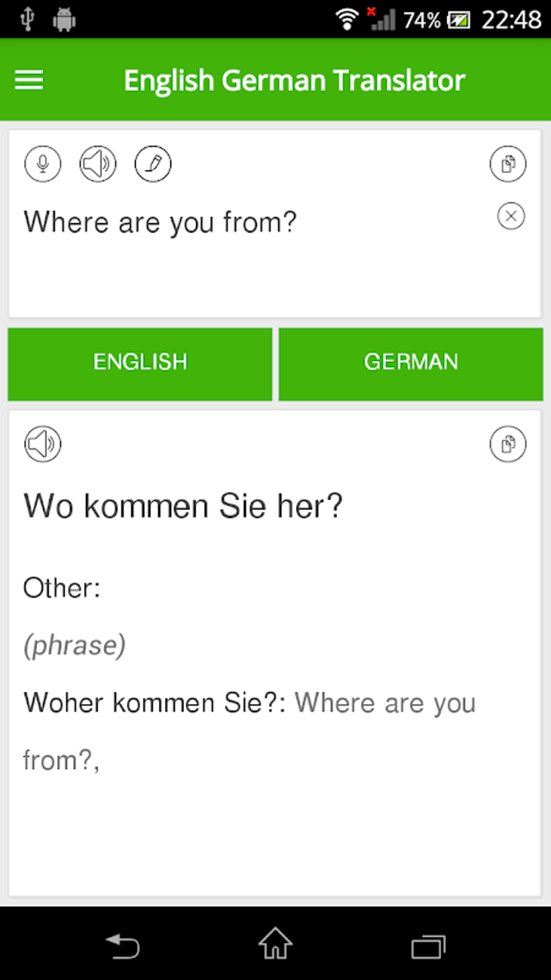Copy the source text to clipboard
This screenshot has width=551, height=980.
508,163
